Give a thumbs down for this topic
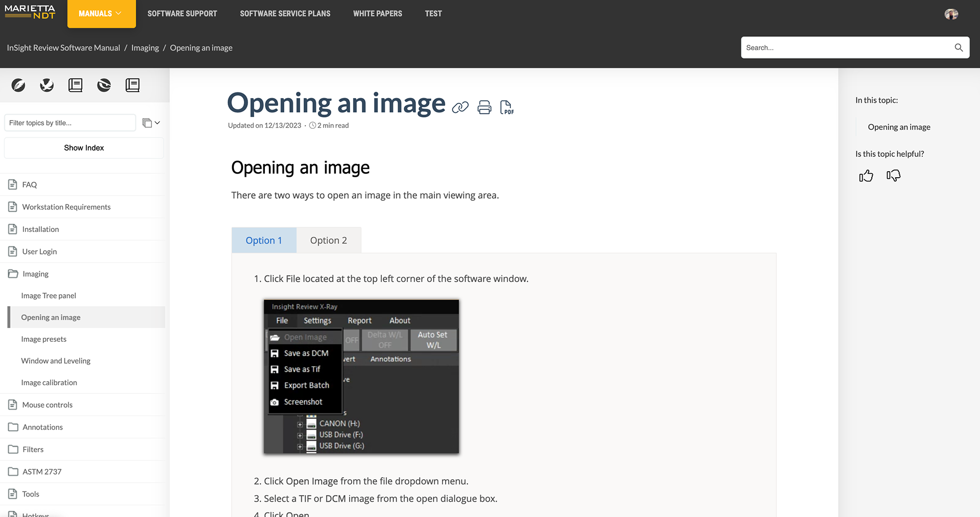Screen dimensions: 980x517 click(894, 176)
